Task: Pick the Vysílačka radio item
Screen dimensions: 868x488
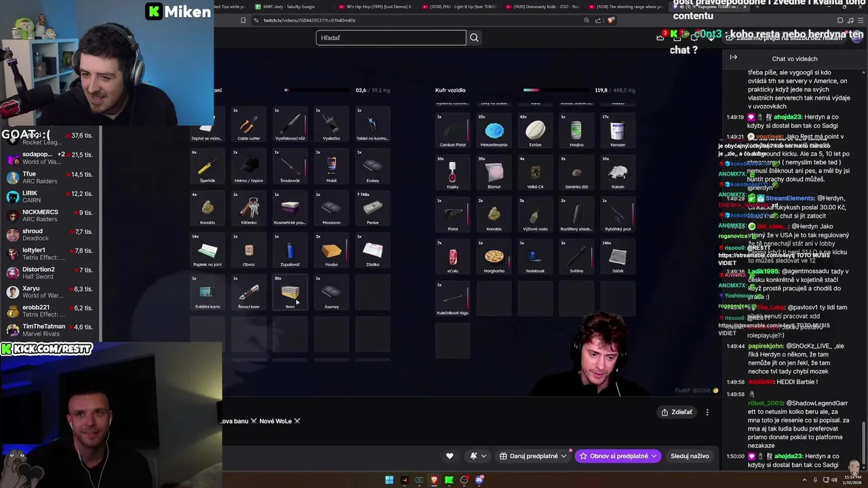Action: coord(332,124)
